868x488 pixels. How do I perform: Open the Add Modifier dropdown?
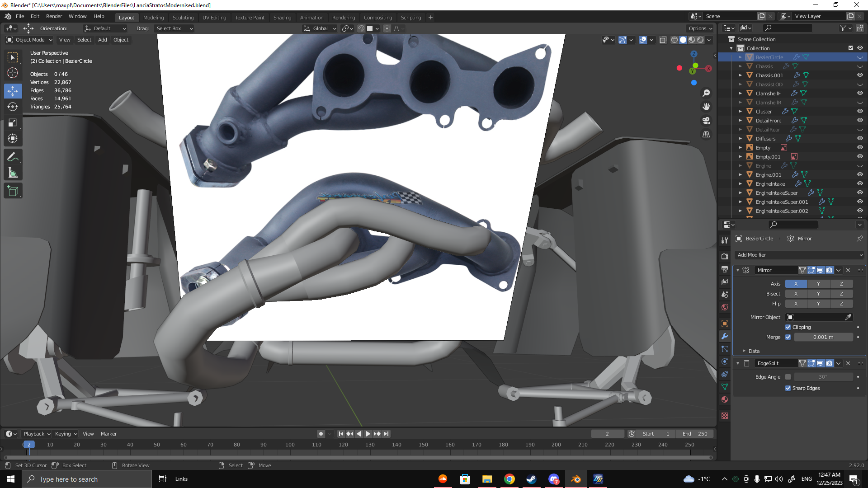pyautogui.click(x=799, y=255)
